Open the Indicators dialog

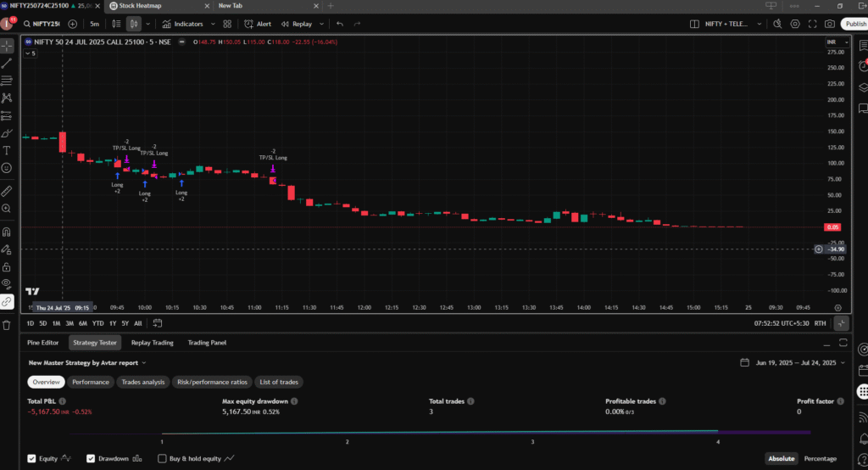tap(183, 24)
